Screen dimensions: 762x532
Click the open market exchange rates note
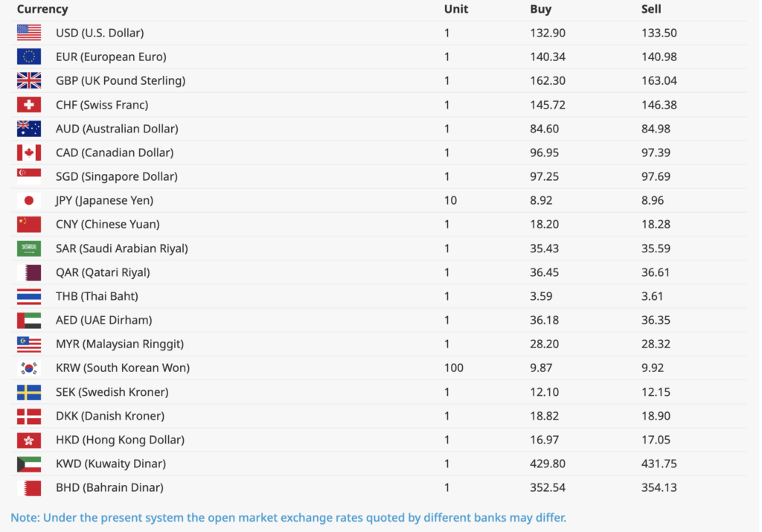click(288, 517)
